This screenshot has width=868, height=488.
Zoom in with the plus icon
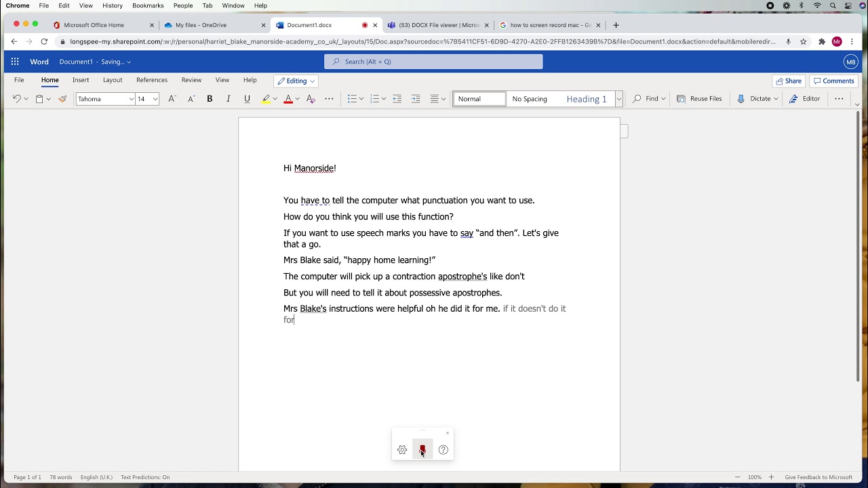(x=771, y=477)
